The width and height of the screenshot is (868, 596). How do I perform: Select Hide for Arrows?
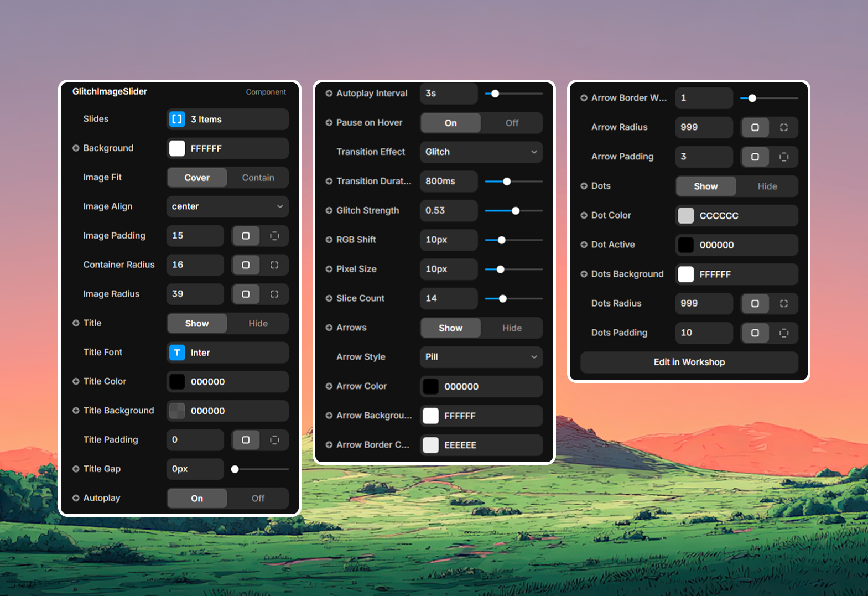(512, 328)
